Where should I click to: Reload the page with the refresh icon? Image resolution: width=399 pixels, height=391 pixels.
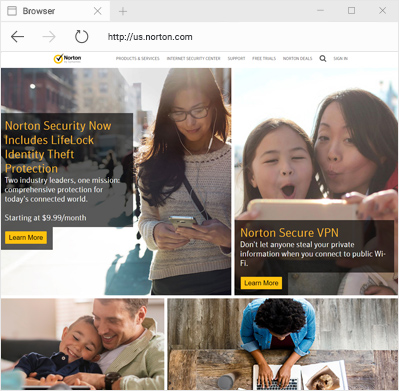[81, 37]
